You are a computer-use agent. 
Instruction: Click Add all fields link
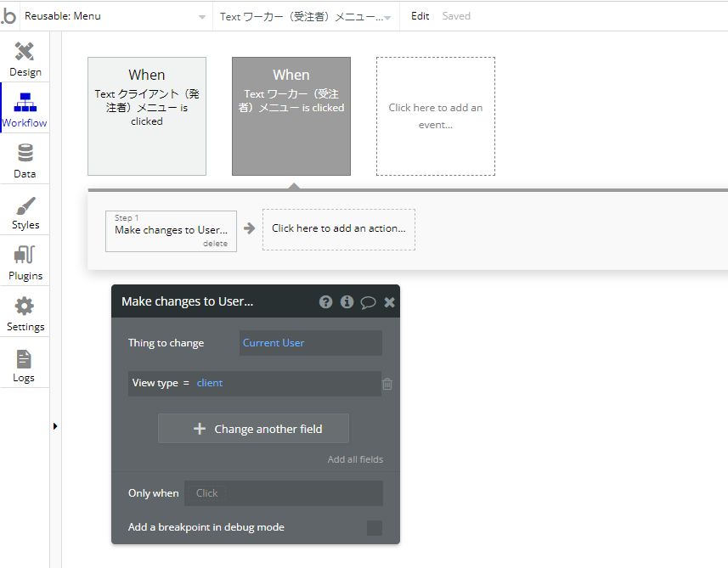coord(355,459)
